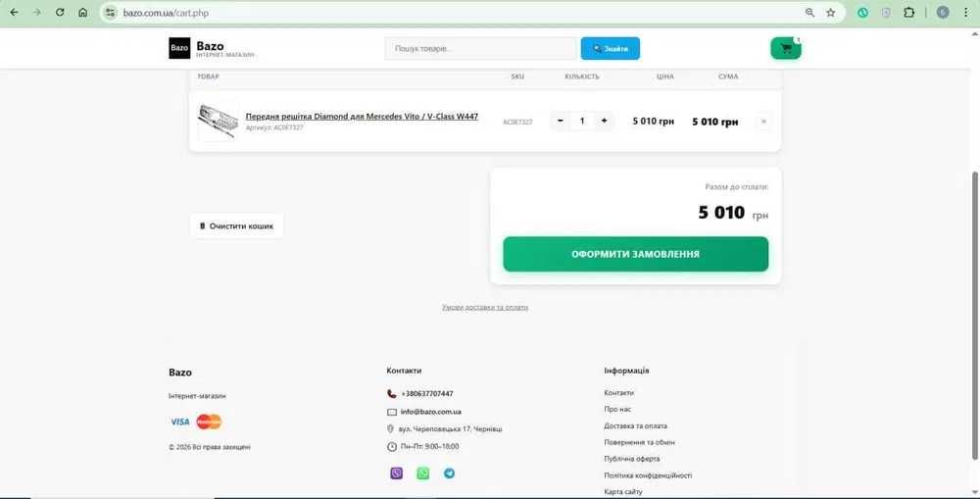Open the Viber messenger icon
This screenshot has width=980, height=499.
pos(396,474)
